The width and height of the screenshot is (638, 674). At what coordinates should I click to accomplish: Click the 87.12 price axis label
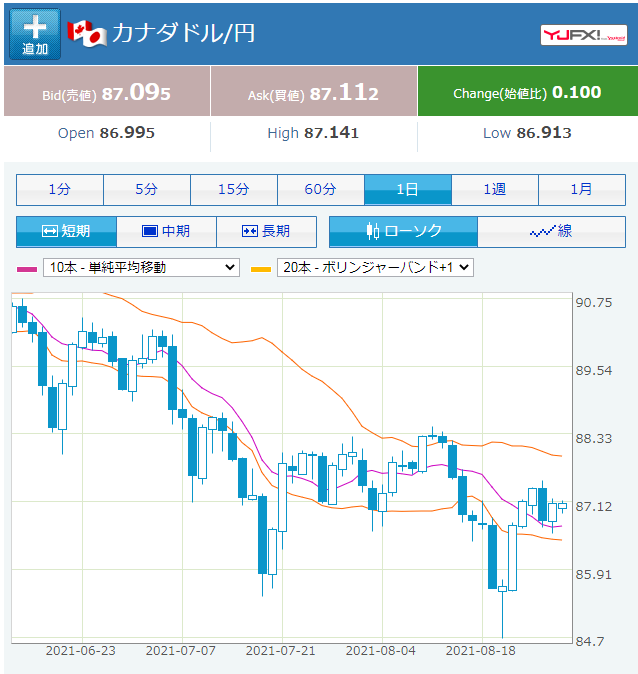coord(594,506)
